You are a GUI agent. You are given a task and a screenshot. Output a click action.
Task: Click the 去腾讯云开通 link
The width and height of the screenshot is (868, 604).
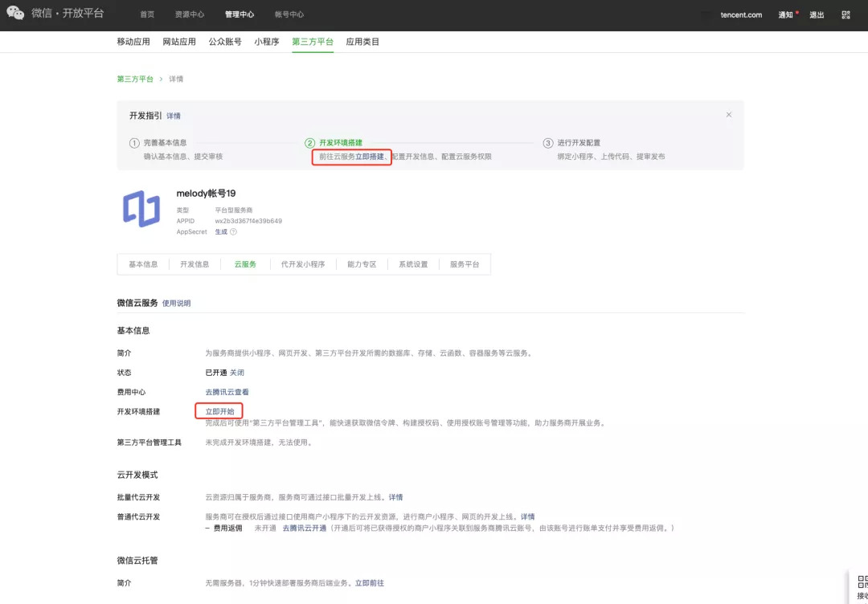(x=305, y=528)
